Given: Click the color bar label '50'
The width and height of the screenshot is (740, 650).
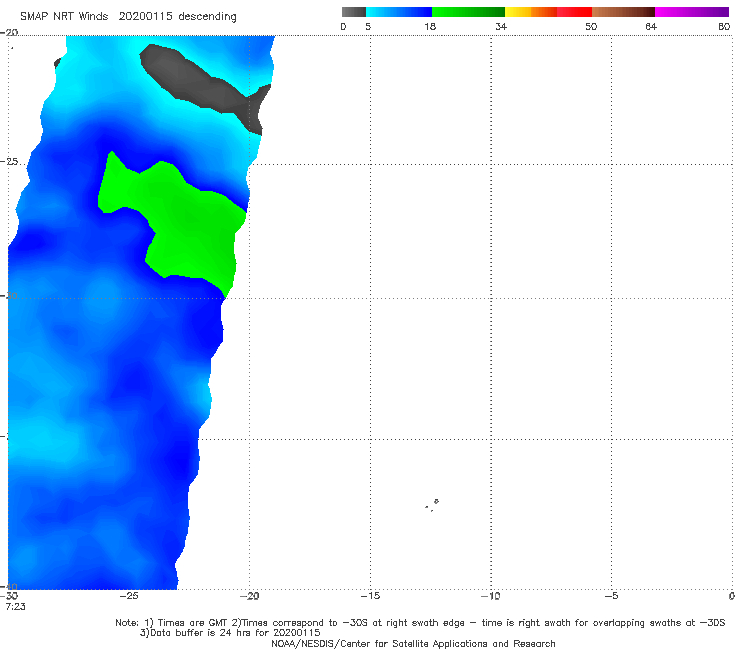Looking at the screenshot, I should pyautogui.click(x=591, y=27).
